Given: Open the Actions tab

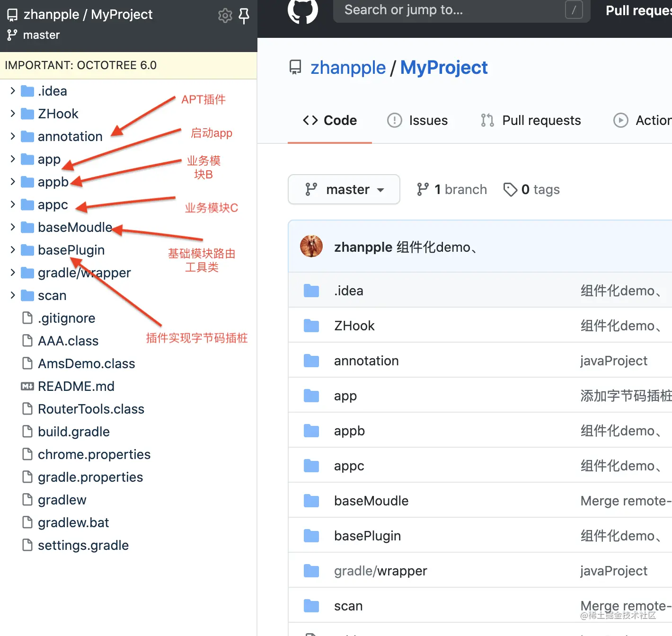Looking at the screenshot, I should coord(642,121).
